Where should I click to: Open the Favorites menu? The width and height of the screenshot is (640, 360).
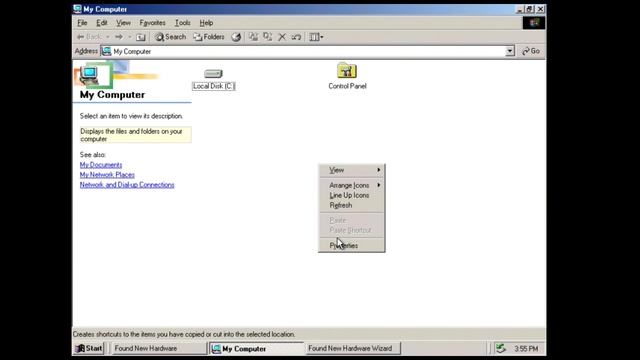point(152,23)
